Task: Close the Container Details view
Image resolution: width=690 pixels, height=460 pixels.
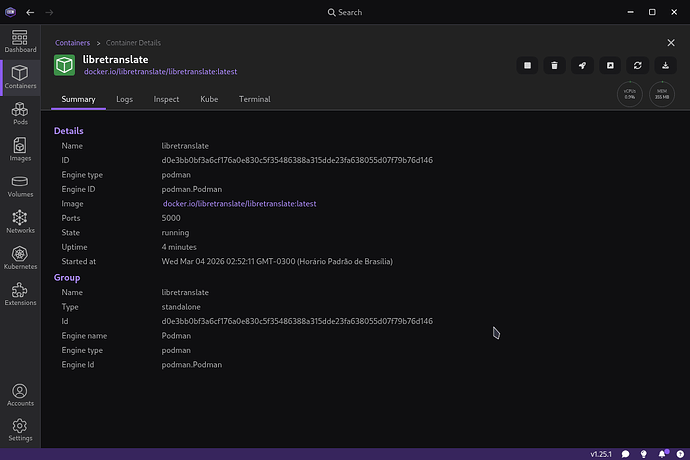Action: click(x=671, y=43)
